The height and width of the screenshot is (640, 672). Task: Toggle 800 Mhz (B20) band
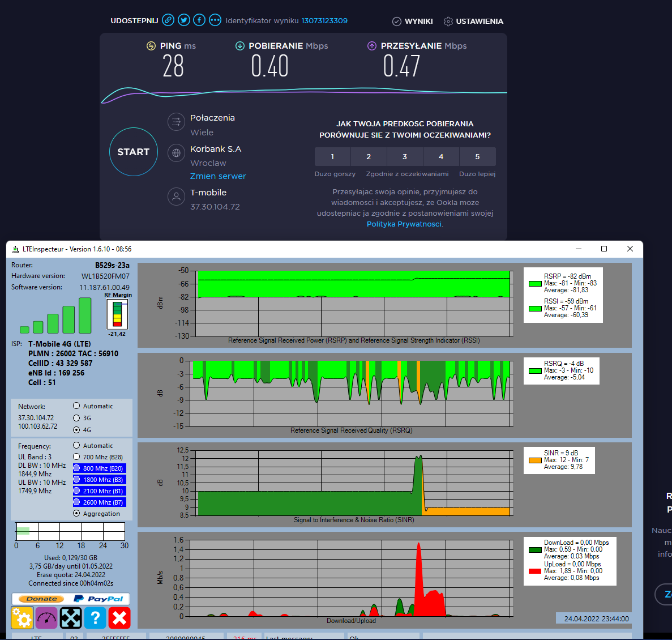click(x=100, y=468)
